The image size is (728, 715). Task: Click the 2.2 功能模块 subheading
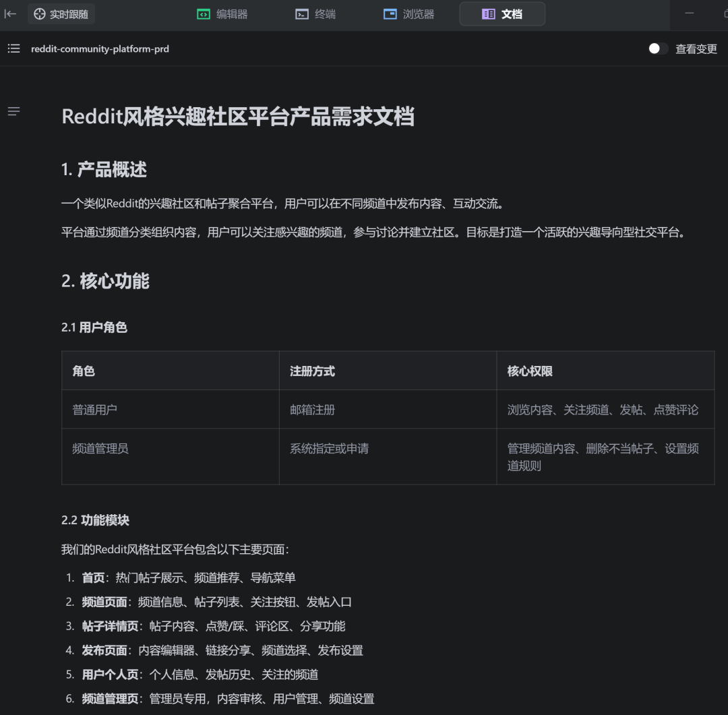pos(95,520)
